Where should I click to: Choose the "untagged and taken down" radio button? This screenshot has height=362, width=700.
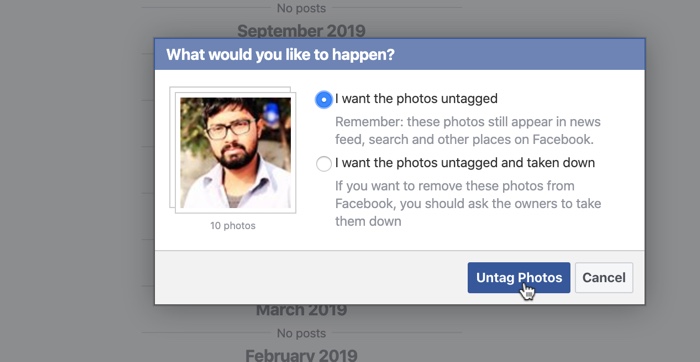tap(324, 164)
